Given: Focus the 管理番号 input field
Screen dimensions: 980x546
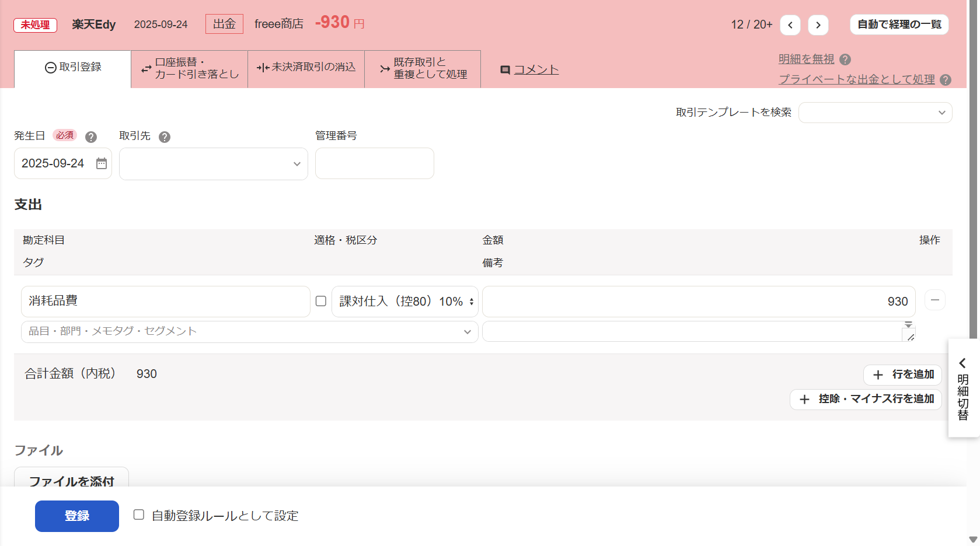Looking at the screenshot, I should point(375,163).
